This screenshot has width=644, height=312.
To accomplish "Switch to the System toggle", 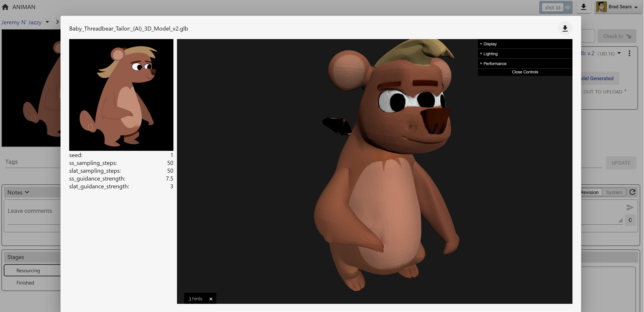I will coord(614,192).
